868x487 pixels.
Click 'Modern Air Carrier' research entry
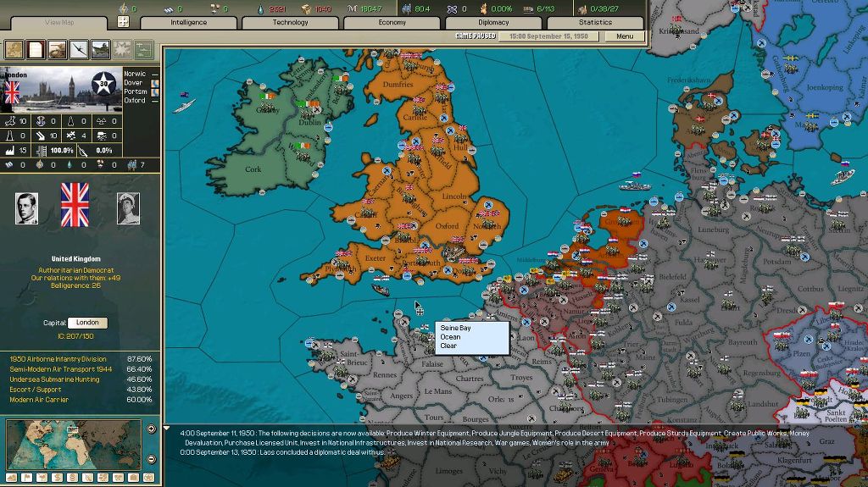(x=39, y=400)
